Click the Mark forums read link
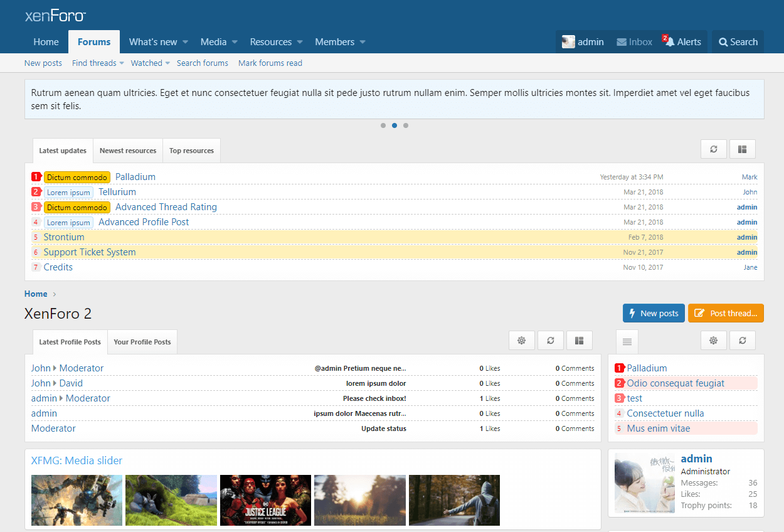The width and height of the screenshot is (784, 532). pyautogui.click(x=270, y=63)
